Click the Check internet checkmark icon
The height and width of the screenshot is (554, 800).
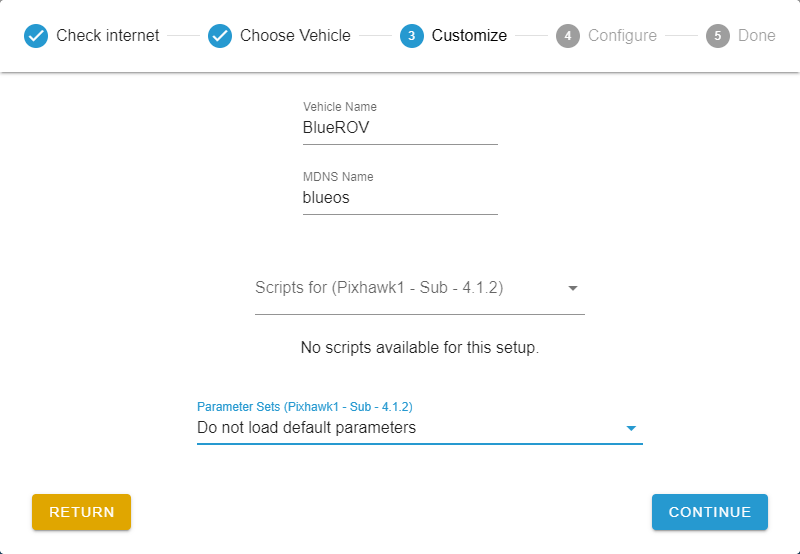coord(36,36)
